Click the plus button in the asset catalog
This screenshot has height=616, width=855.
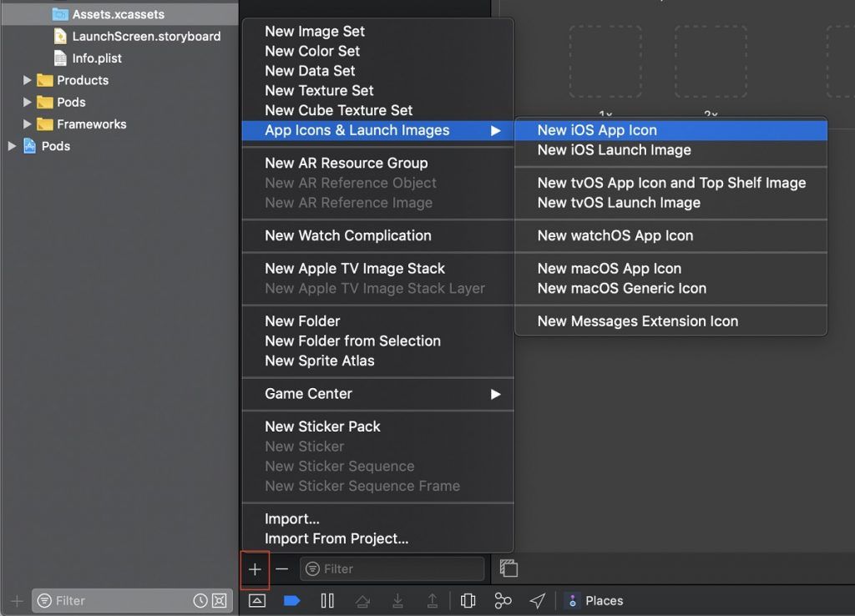pyautogui.click(x=255, y=569)
